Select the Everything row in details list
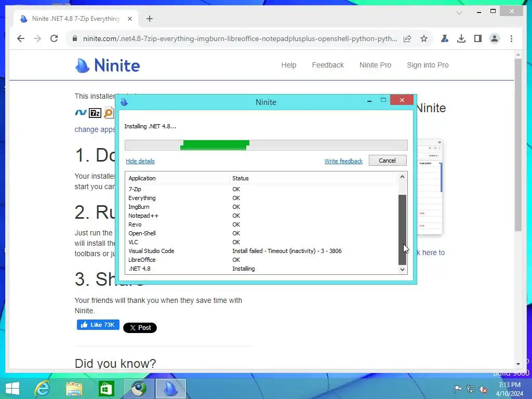The height and width of the screenshot is (399, 532). tap(262, 198)
